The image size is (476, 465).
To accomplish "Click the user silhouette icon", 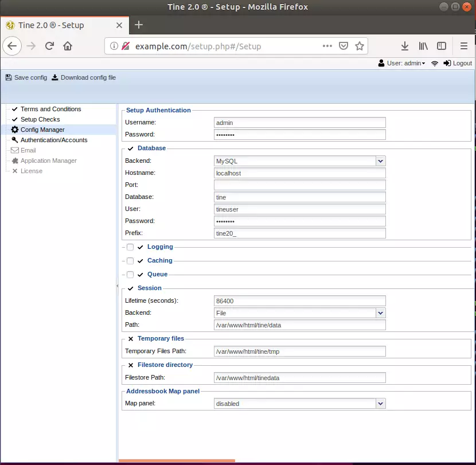I will (x=381, y=63).
